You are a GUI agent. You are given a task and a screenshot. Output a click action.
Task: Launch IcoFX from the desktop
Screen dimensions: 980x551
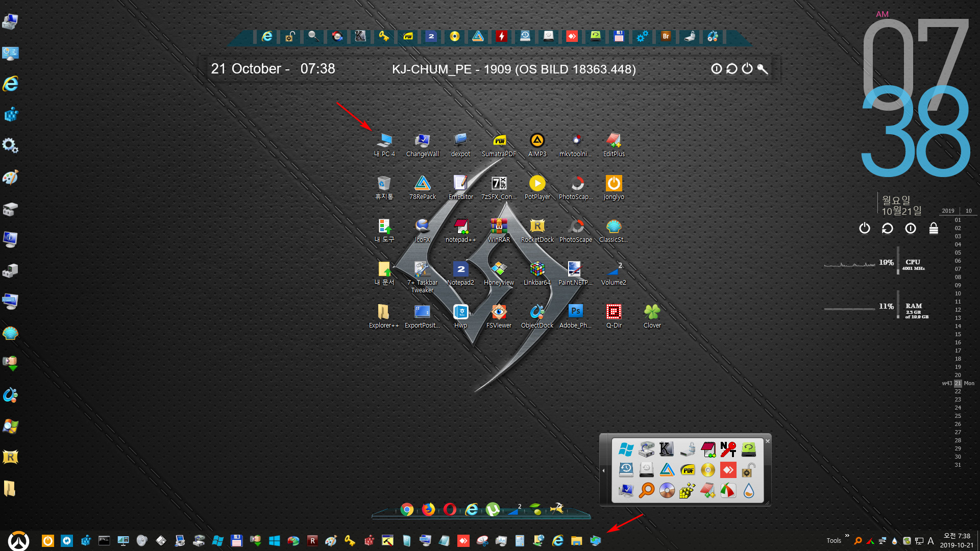422,231
